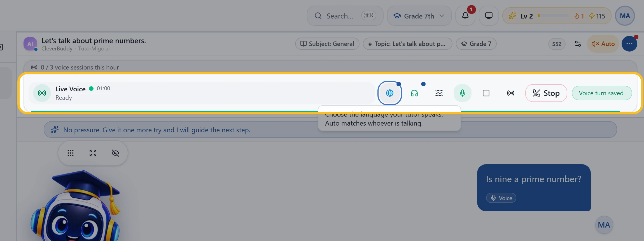The width and height of the screenshot is (644, 241).
Task: Click the Live Voice status broadcast icon
Action: pos(42,93)
